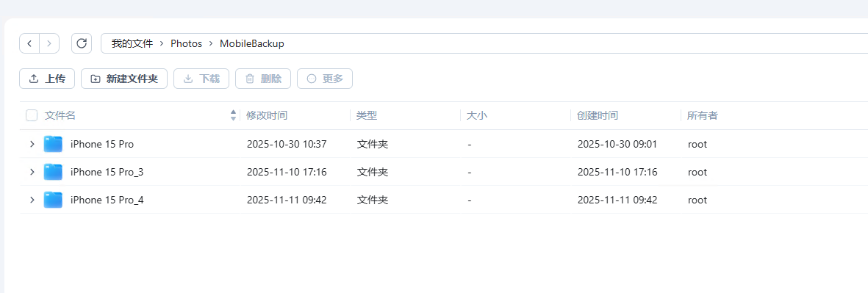
Task: Click created time 2025-10-30 09:01
Action: [617, 144]
